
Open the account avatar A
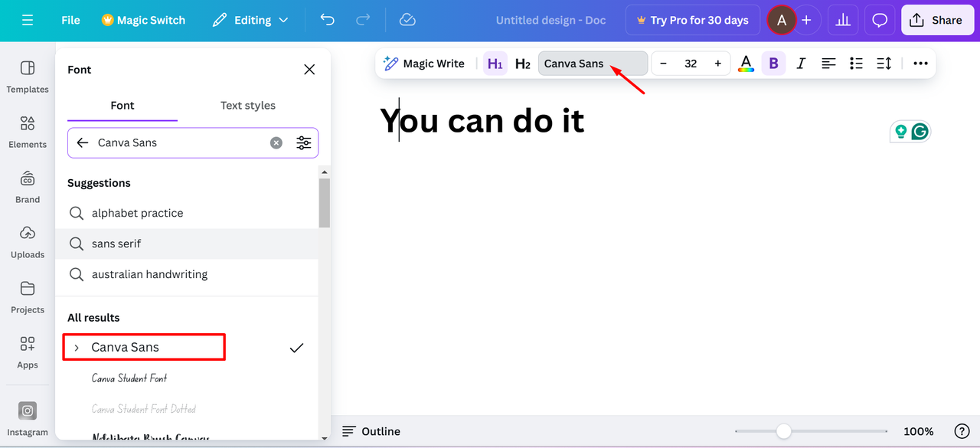click(x=782, y=21)
